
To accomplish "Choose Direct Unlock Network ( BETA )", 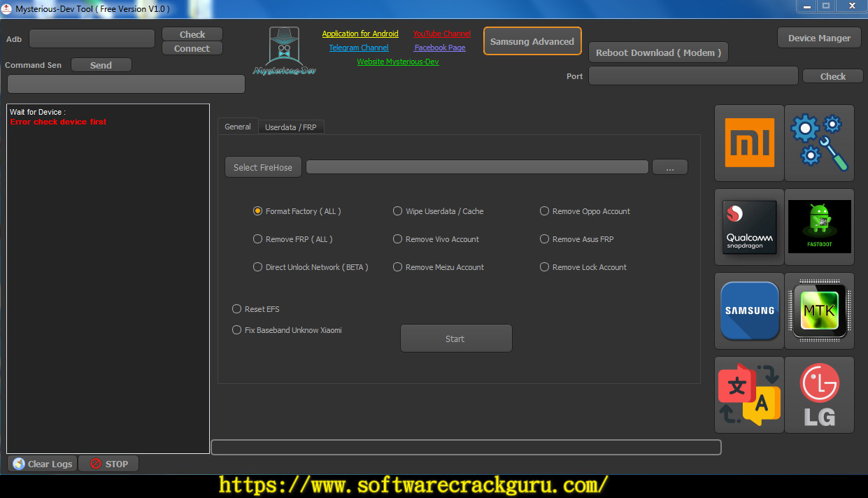I will 311,266.
